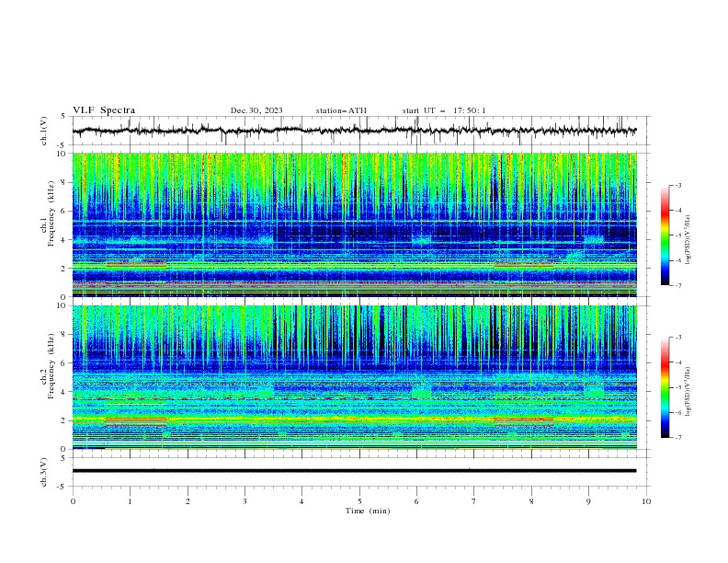
Task: Click the ch.1 voltage waveform trace panel
Action: pyautogui.click(x=360, y=131)
